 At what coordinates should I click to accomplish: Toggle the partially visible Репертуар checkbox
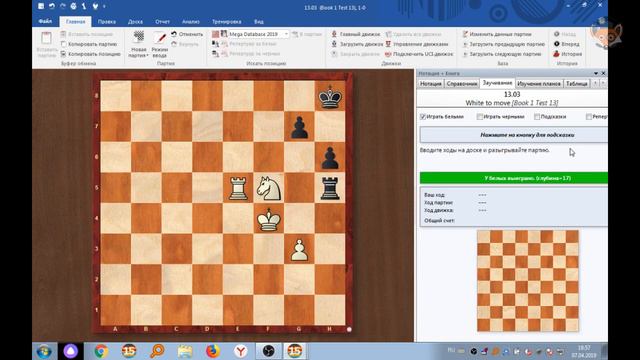pyautogui.click(x=589, y=117)
